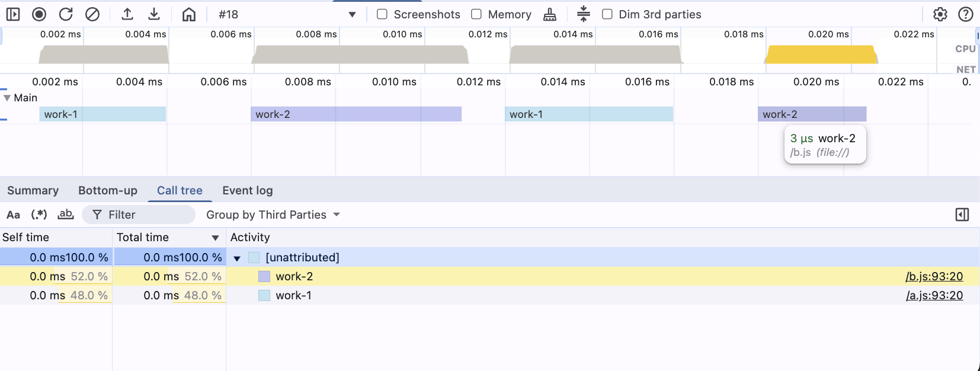Select first work-1 flame chart block
The height and width of the screenshot is (371, 980).
click(x=103, y=114)
